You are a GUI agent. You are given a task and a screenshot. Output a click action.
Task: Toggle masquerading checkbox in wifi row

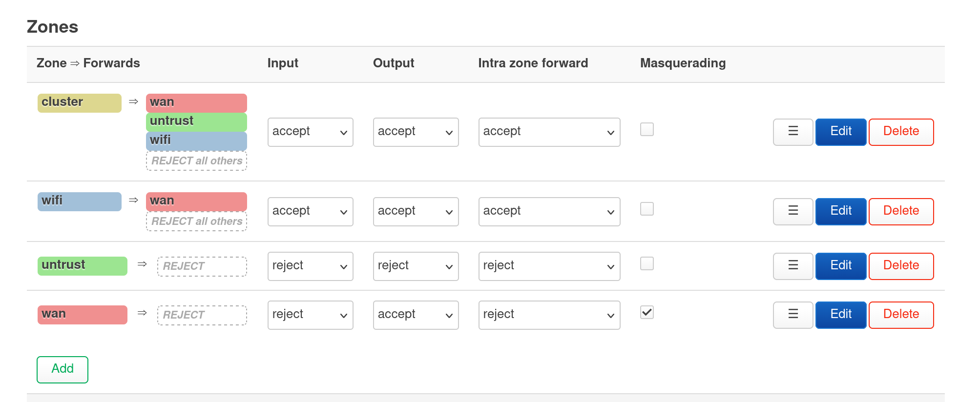(x=646, y=209)
